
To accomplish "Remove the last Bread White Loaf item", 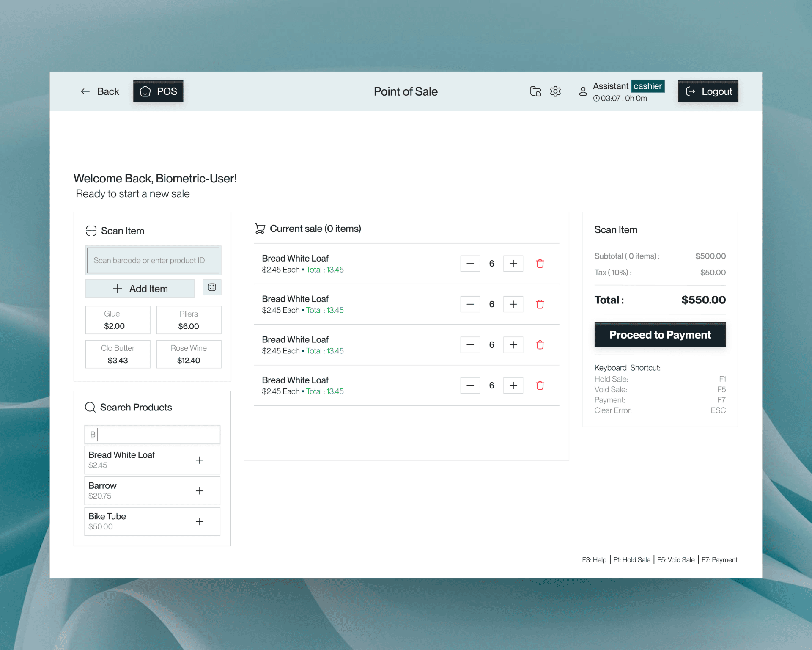I will [x=540, y=386].
